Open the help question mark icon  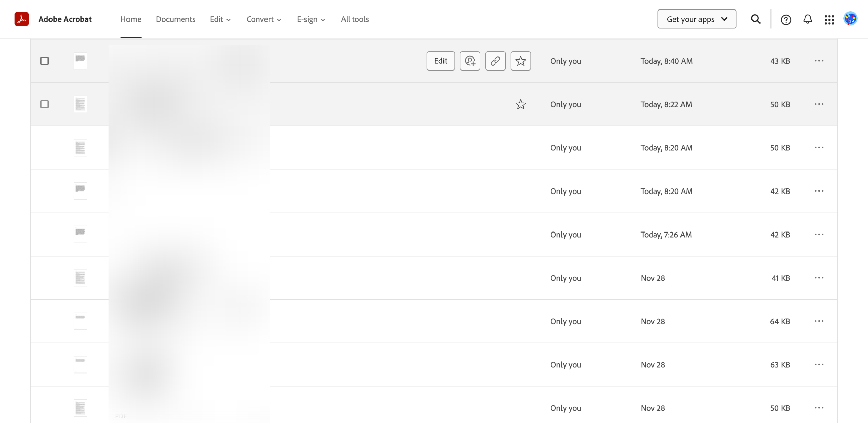786,20
